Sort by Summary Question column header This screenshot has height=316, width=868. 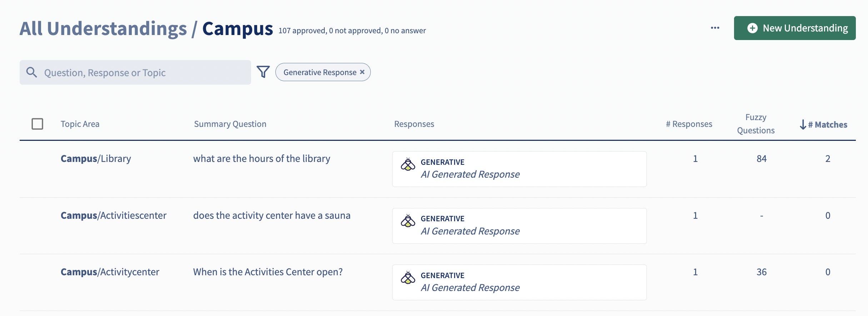230,124
